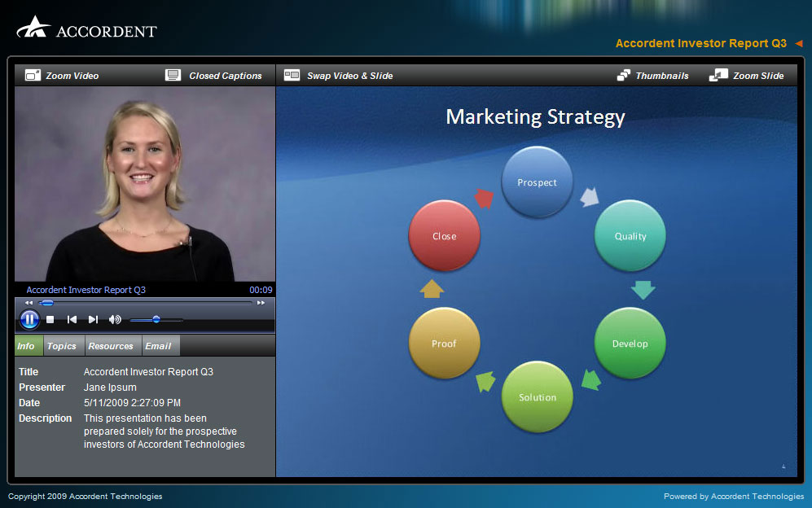Jump back using the previous track control

click(x=72, y=318)
